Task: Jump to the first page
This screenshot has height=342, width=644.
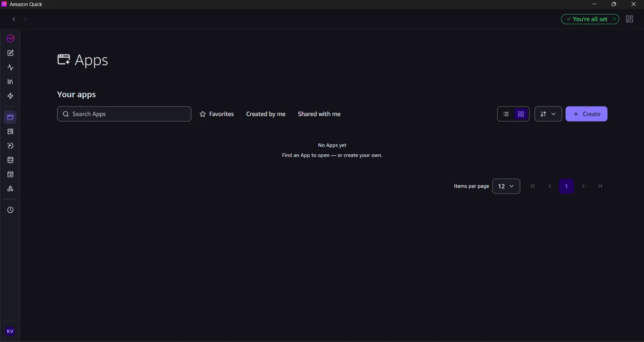Action: pyautogui.click(x=533, y=186)
